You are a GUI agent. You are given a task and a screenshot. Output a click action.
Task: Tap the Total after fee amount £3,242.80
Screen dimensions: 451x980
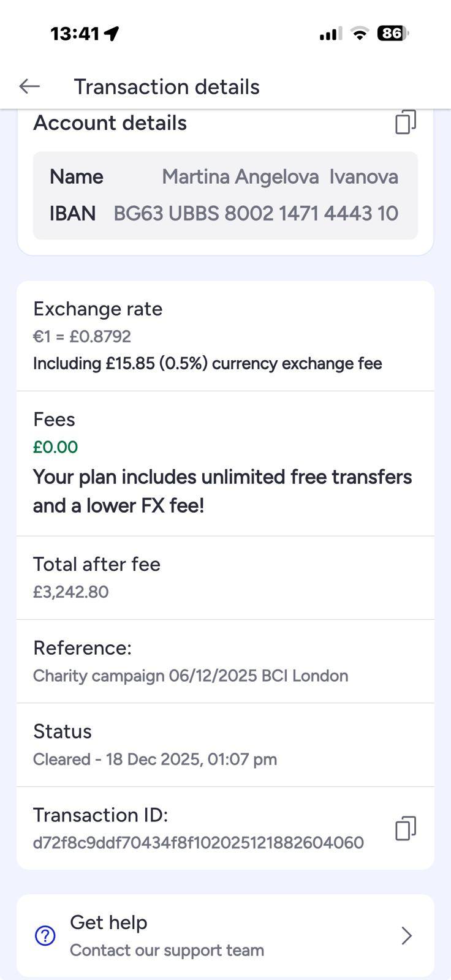(x=70, y=592)
